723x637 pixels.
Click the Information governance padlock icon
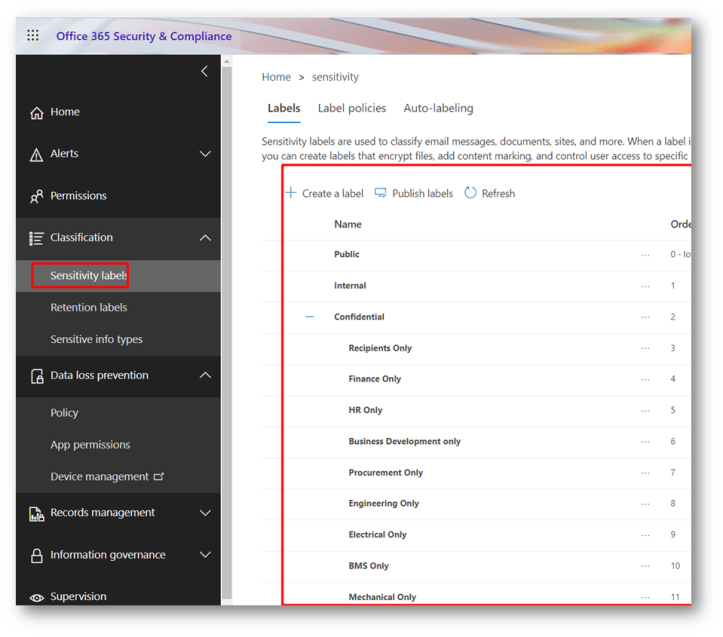tap(37, 555)
